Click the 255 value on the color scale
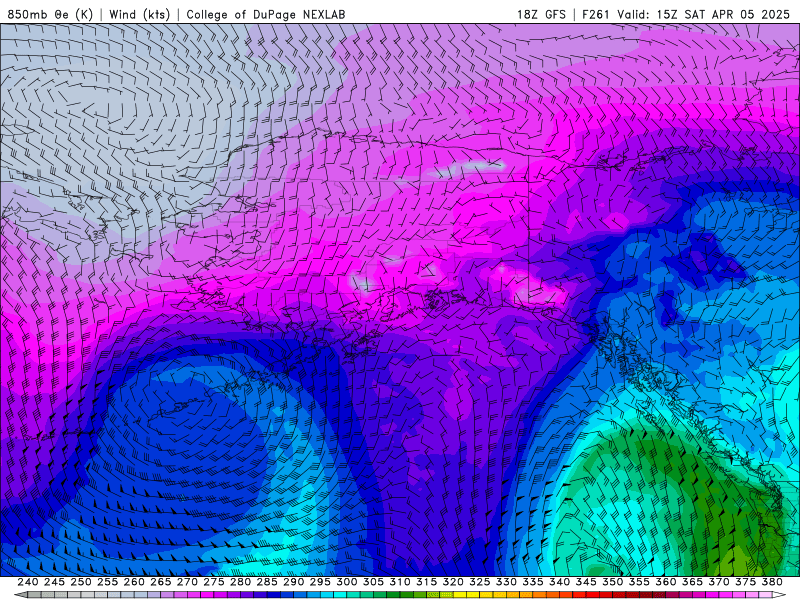 point(107,582)
